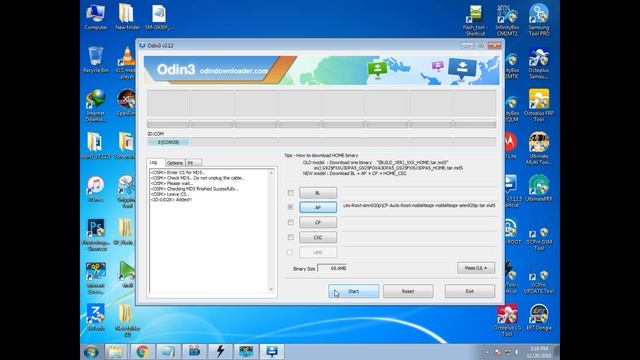640x360 pixels.
Task: Launch InfinityBox CM2MT2 desktop shortcut
Action: click(507, 20)
